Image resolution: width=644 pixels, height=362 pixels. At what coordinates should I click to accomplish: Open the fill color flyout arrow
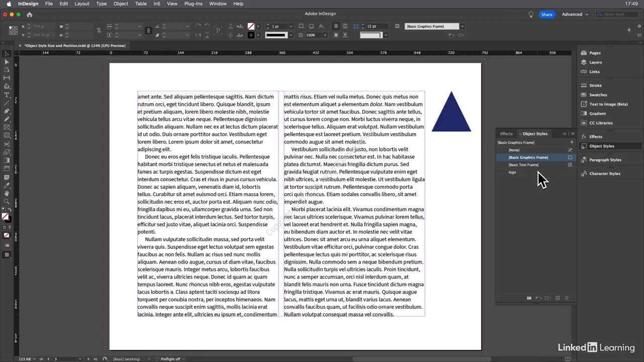(x=259, y=26)
